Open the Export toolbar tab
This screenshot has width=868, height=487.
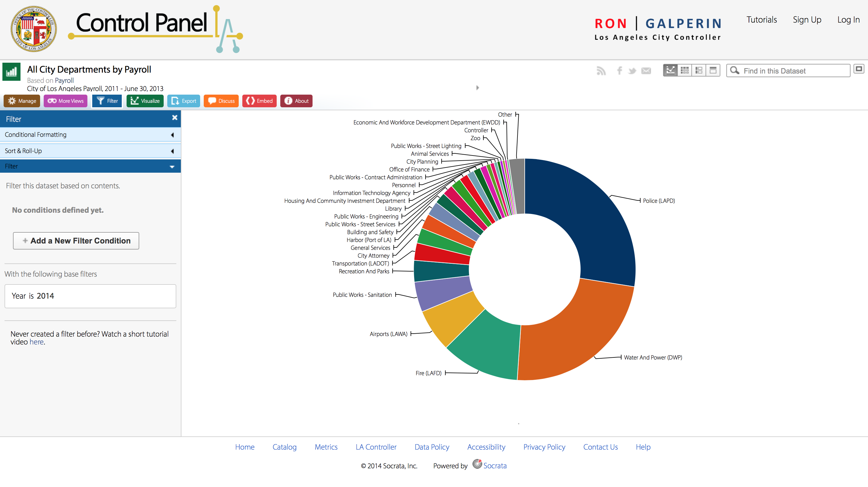coord(184,101)
